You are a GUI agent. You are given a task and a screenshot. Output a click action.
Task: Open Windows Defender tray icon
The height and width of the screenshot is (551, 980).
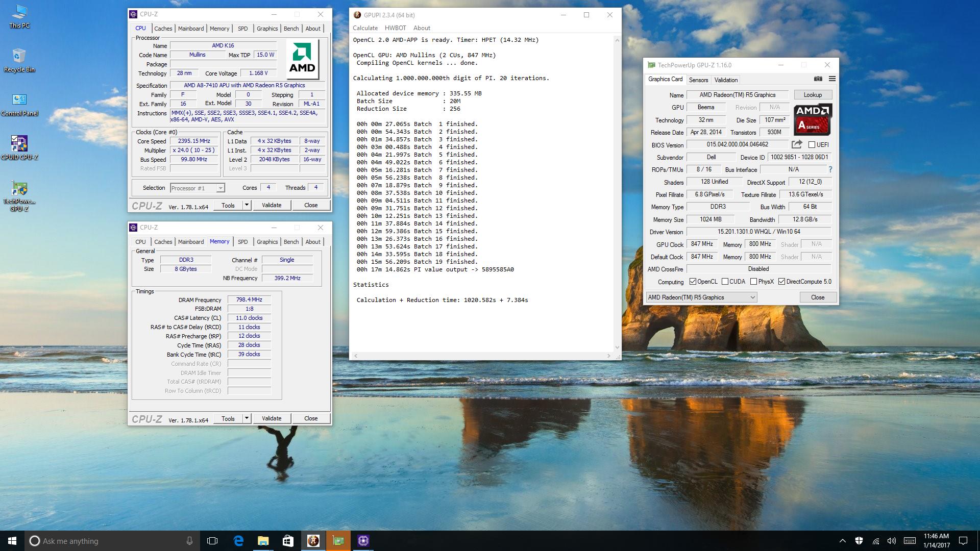tap(859, 541)
